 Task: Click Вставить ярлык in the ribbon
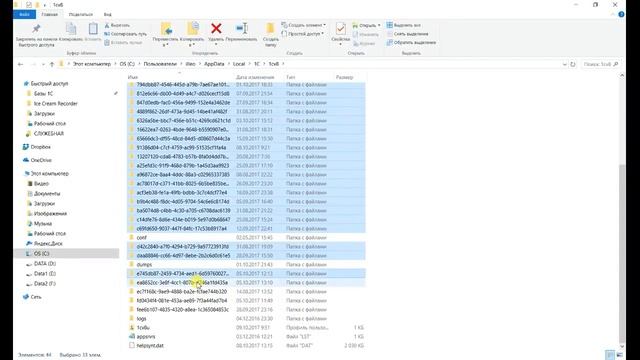tap(123, 42)
